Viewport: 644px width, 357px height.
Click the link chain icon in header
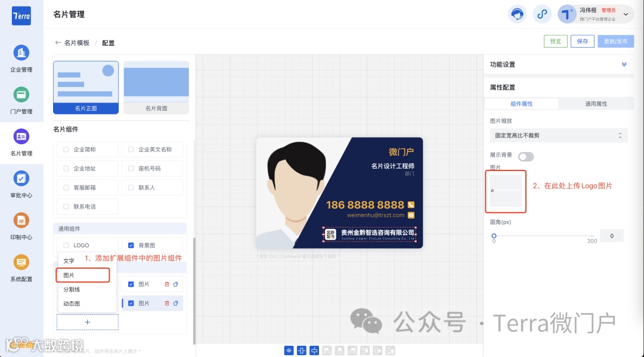tap(542, 14)
